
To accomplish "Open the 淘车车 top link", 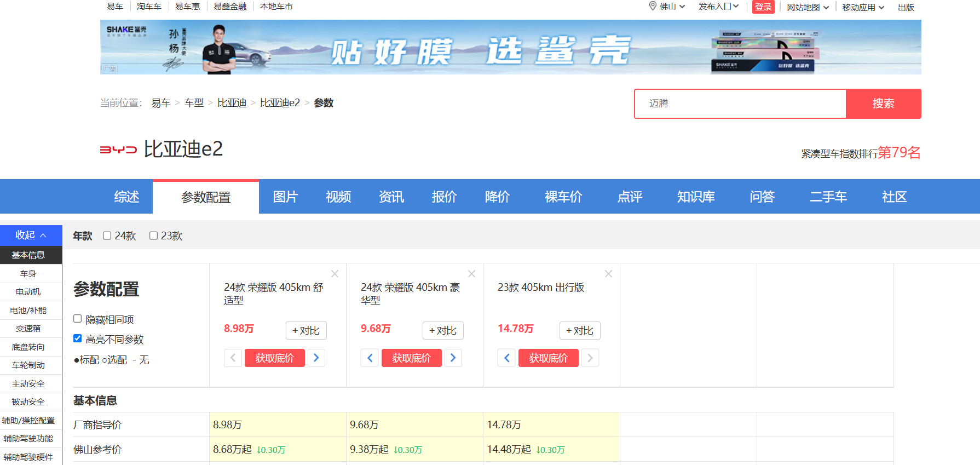I will tap(149, 7).
